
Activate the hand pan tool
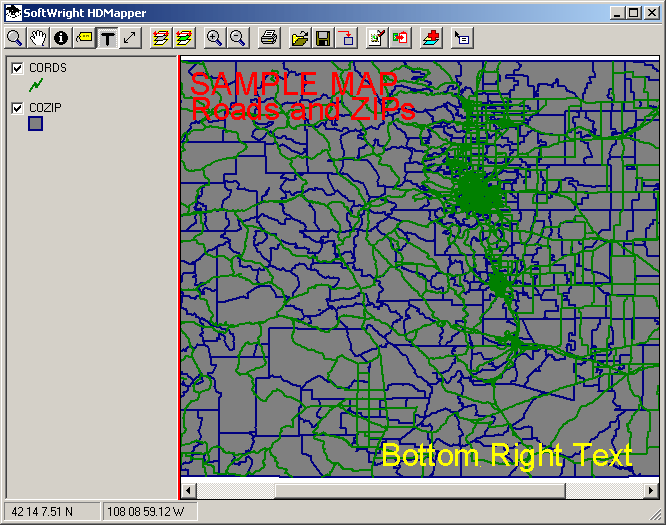[38, 38]
